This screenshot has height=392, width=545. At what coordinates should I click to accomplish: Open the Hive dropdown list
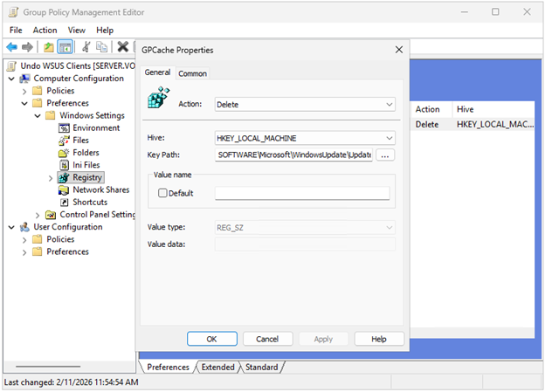305,138
